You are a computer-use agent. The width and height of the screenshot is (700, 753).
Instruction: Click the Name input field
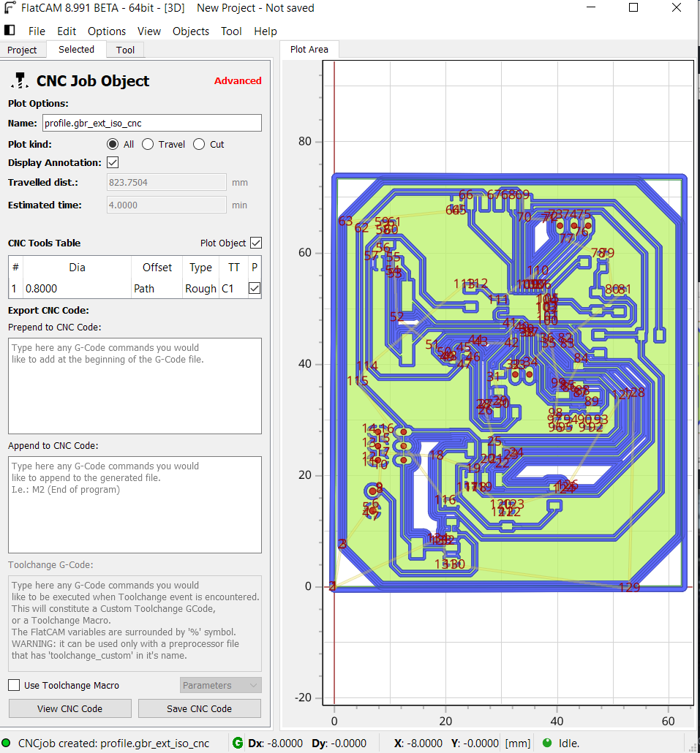point(152,123)
